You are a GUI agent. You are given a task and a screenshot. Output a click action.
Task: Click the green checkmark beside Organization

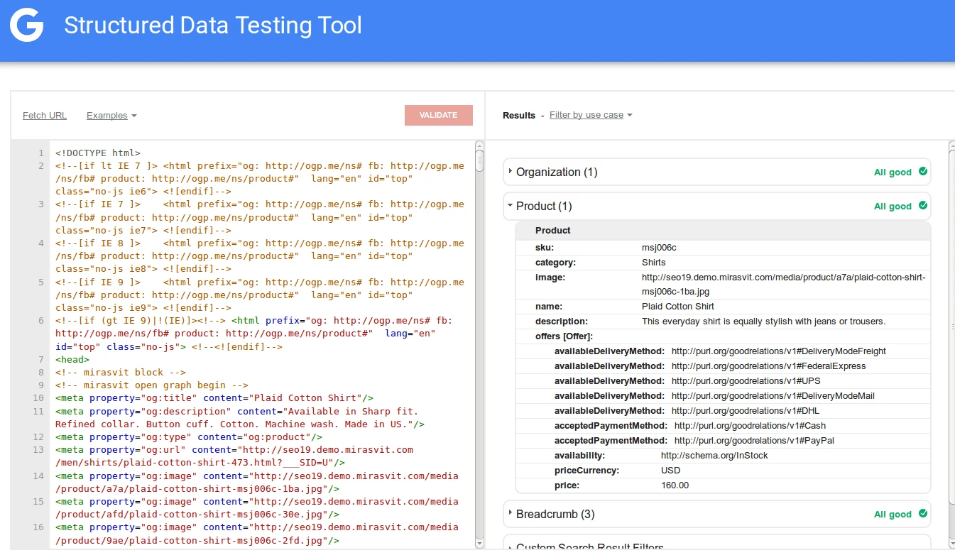tap(922, 171)
